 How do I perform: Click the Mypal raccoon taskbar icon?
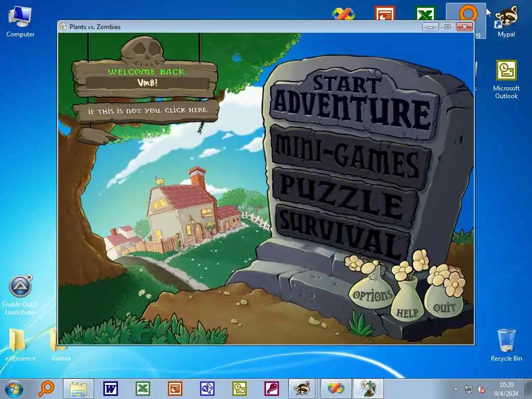click(302, 389)
